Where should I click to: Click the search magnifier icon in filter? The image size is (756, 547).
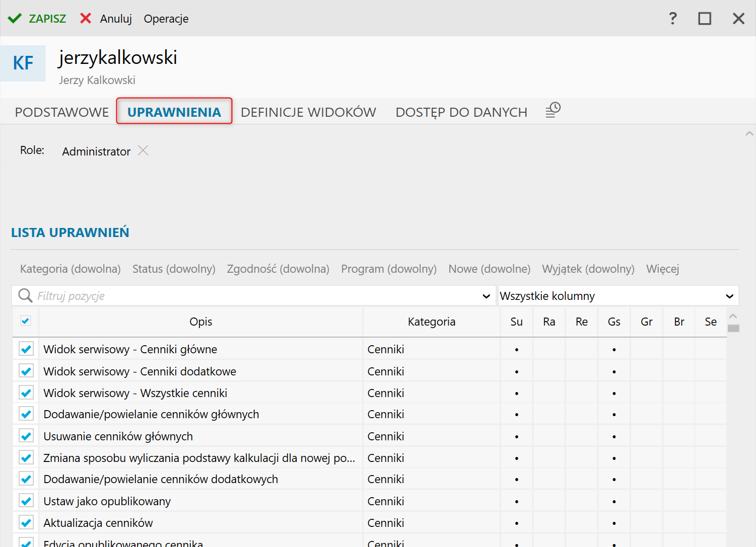25,295
